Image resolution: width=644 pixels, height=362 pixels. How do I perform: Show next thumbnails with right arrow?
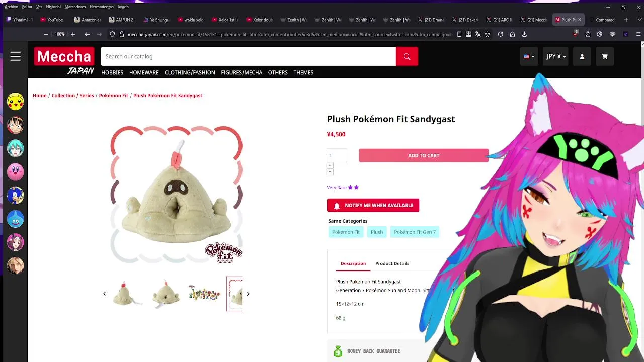coord(248,294)
